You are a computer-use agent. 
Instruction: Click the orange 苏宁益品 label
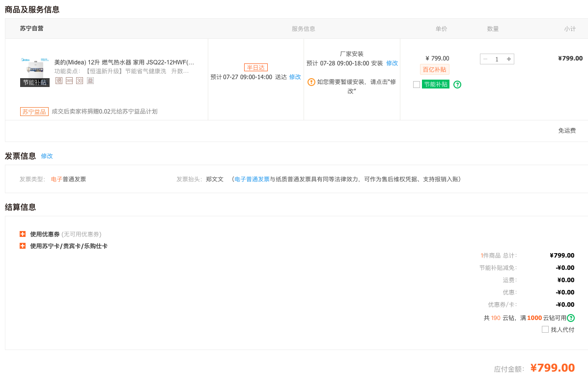click(x=34, y=112)
